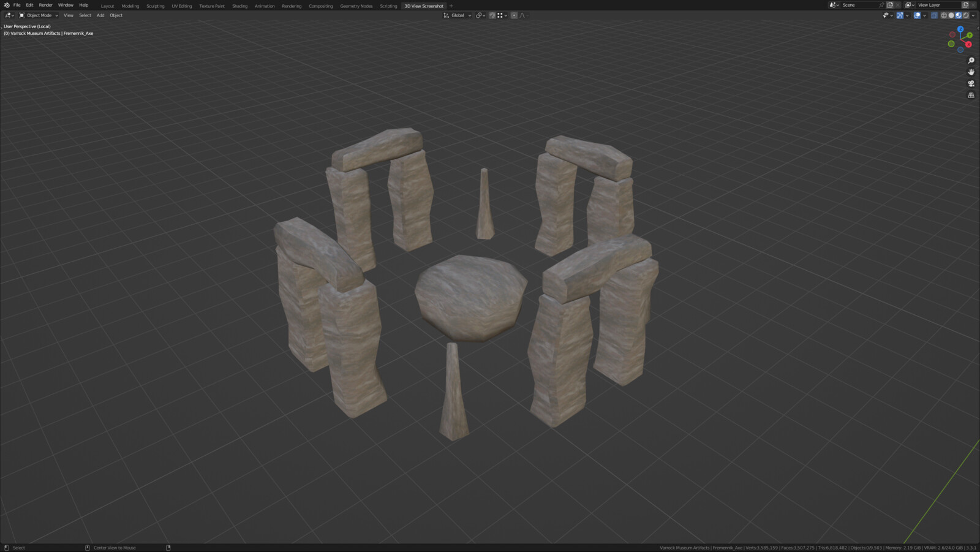Viewport: 980px width, 552px height.
Task: Open the viewport Add menu
Action: [x=100, y=15]
